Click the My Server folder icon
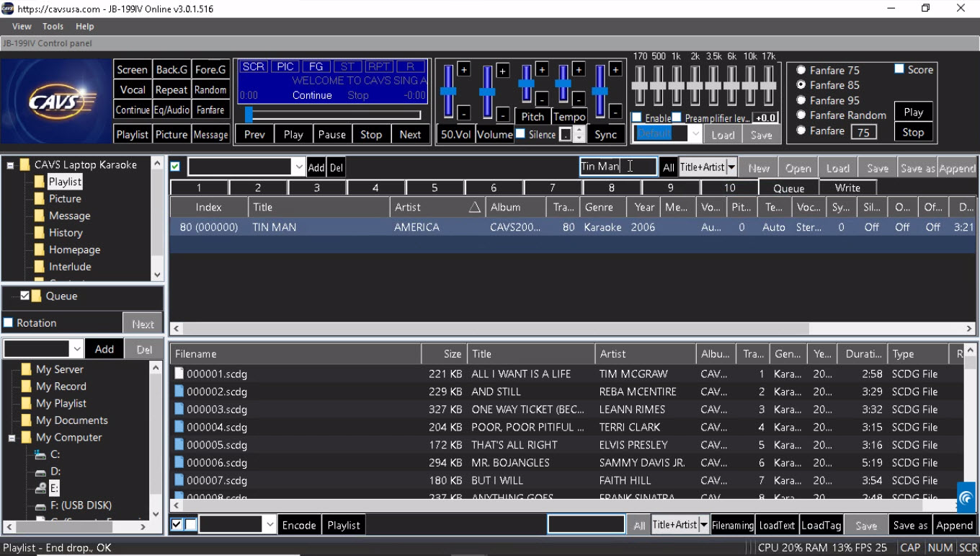This screenshot has height=556, width=980. [x=27, y=369]
